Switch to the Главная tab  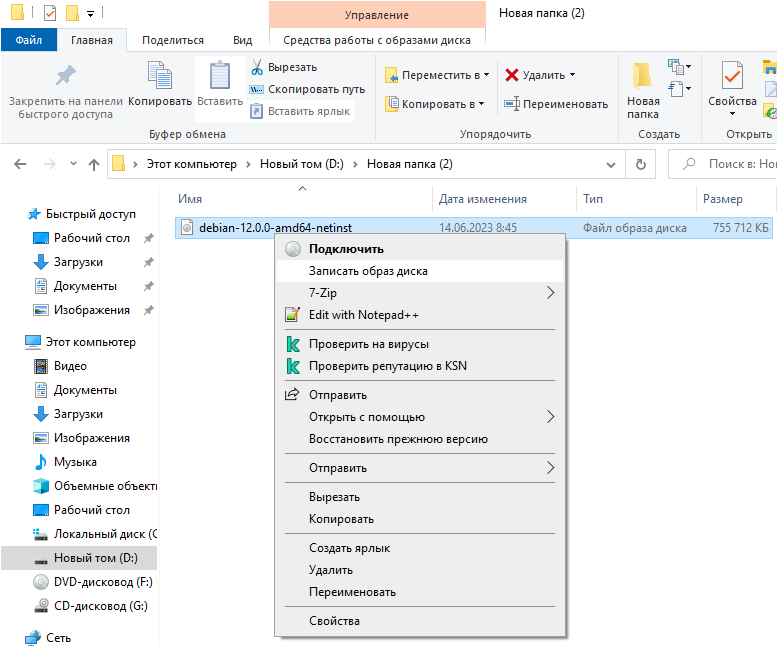tap(92, 40)
